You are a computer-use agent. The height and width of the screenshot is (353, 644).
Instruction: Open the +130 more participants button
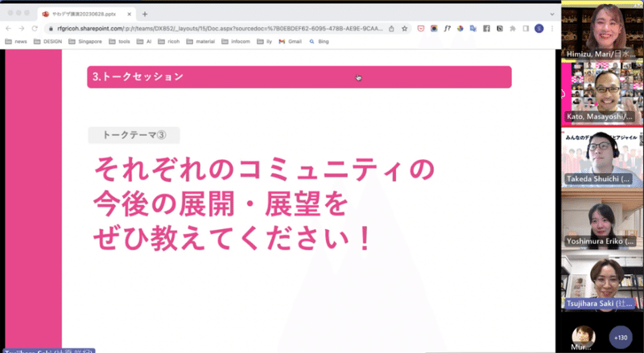coord(620,338)
